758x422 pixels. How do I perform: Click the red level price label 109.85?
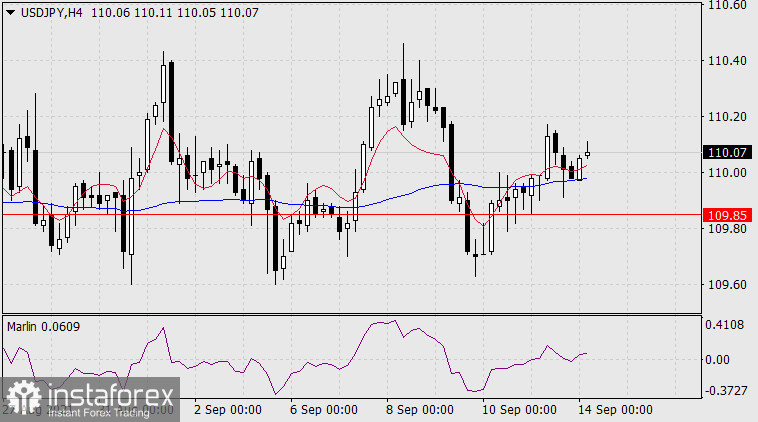coord(727,215)
